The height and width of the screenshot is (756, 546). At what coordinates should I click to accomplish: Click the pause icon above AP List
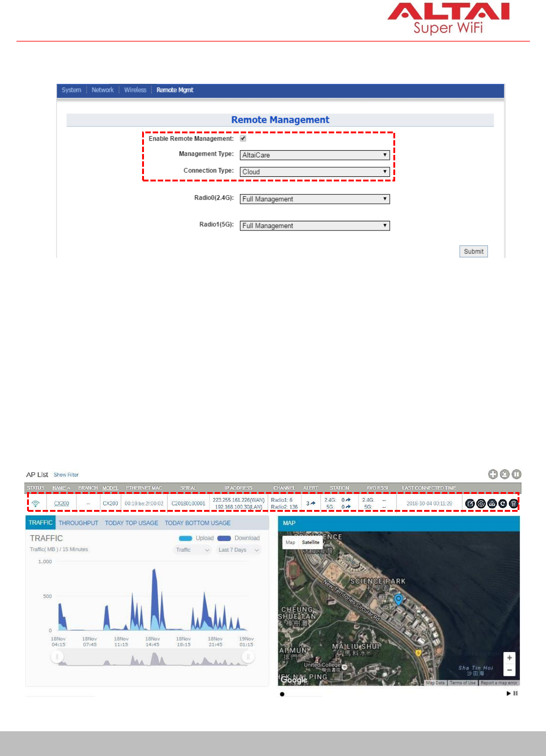click(x=517, y=474)
